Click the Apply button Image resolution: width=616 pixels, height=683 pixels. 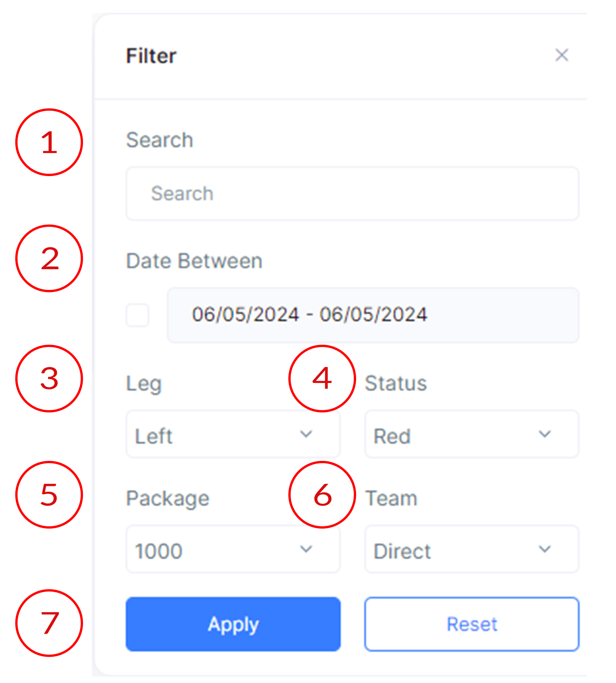[233, 624]
